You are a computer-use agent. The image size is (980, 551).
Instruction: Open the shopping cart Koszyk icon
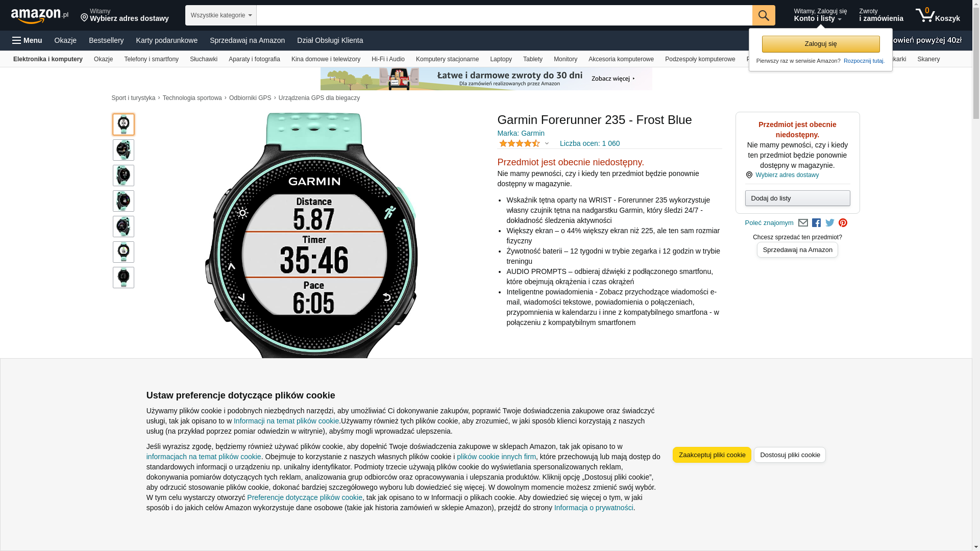point(938,15)
